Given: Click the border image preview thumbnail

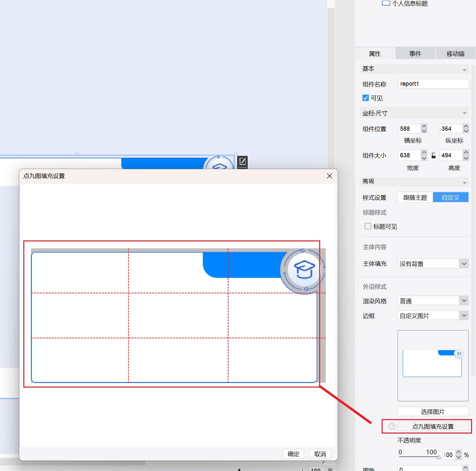Looking at the screenshot, I should pyautogui.click(x=433, y=366).
